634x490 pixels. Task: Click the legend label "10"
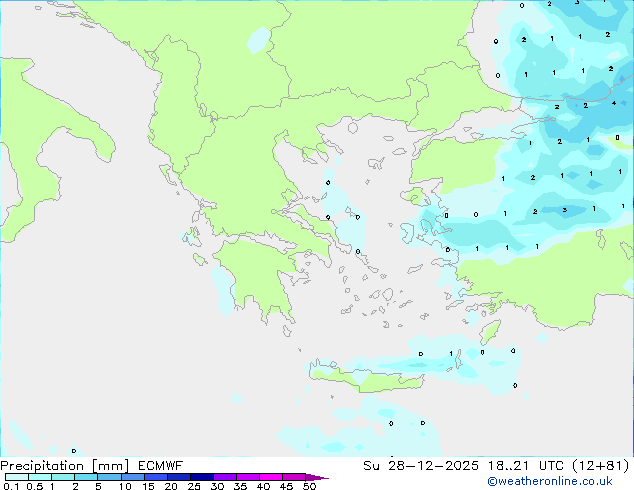(125, 486)
